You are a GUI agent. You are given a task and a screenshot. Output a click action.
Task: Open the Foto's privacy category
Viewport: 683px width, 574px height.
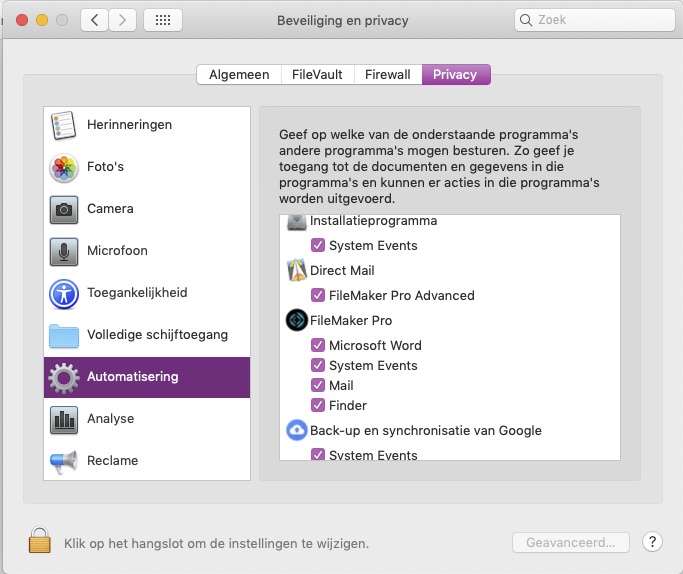click(147, 167)
